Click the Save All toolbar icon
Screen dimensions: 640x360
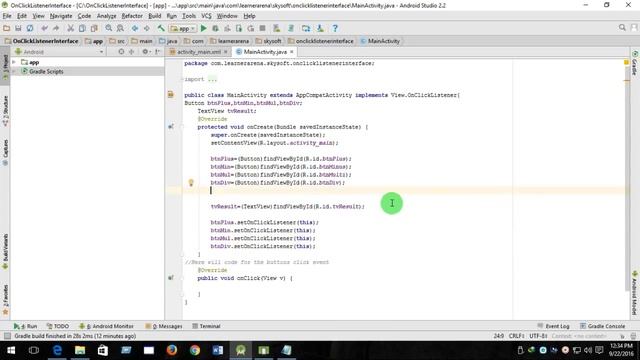[18, 28]
